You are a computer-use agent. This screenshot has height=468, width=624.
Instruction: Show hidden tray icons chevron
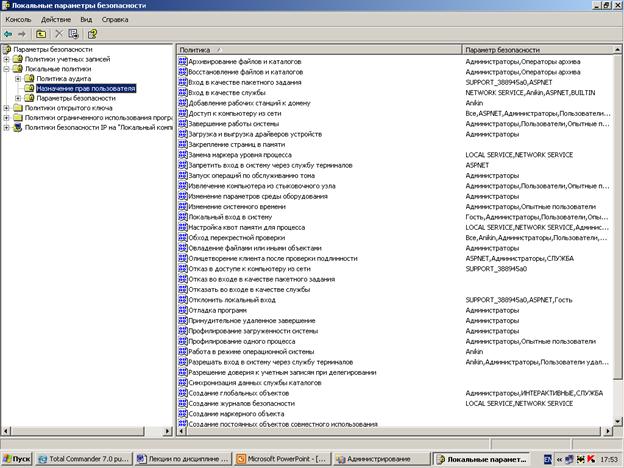coord(560,459)
